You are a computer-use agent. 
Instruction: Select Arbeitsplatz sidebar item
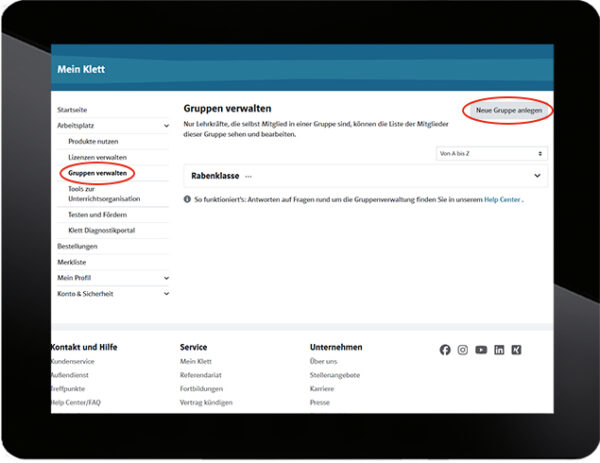tap(75, 126)
